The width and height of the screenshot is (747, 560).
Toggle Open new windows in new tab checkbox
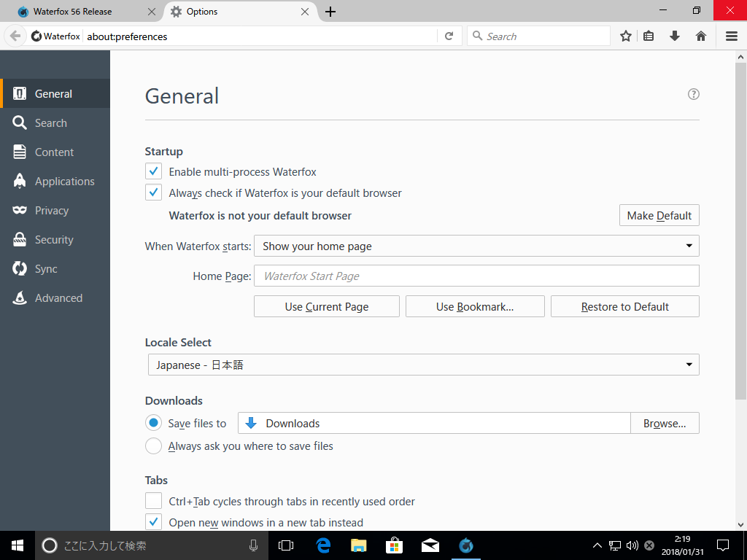click(x=153, y=522)
